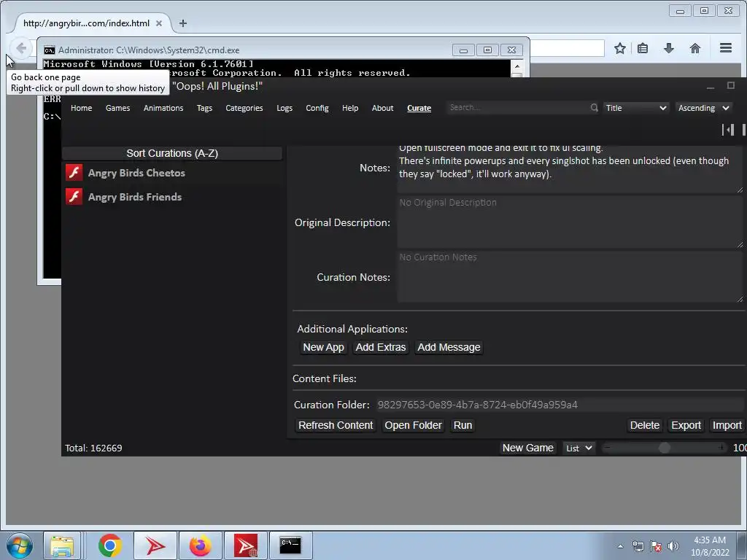This screenshot has width=747, height=560.
Task: Go to the Firefox home page icon
Action: click(695, 48)
